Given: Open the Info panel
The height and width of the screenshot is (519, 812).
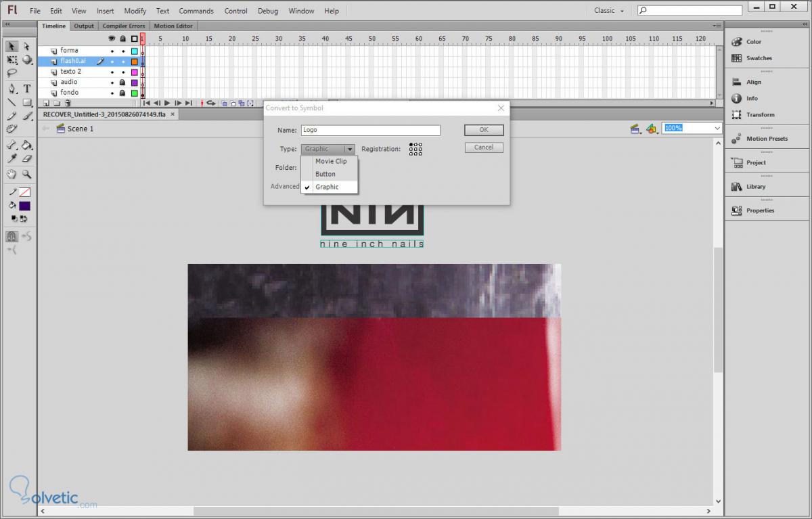Looking at the screenshot, I should [745, 98].
